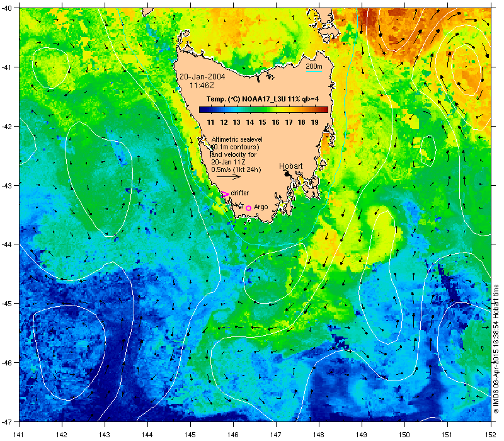Click the 'Temp. (°C) NOAA17_L3U 11% ql>=4' title
The height and width of the screenshot is (441, 504).
click(x=263, y=99)
